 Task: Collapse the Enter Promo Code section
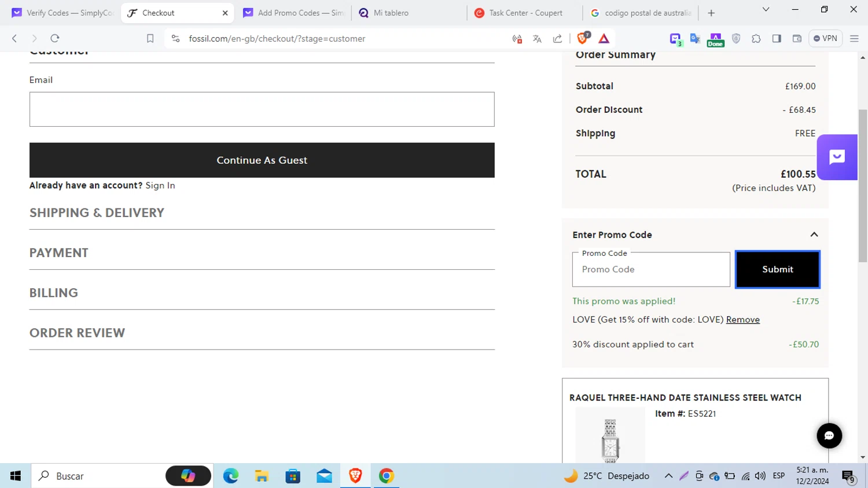(814, 234)
